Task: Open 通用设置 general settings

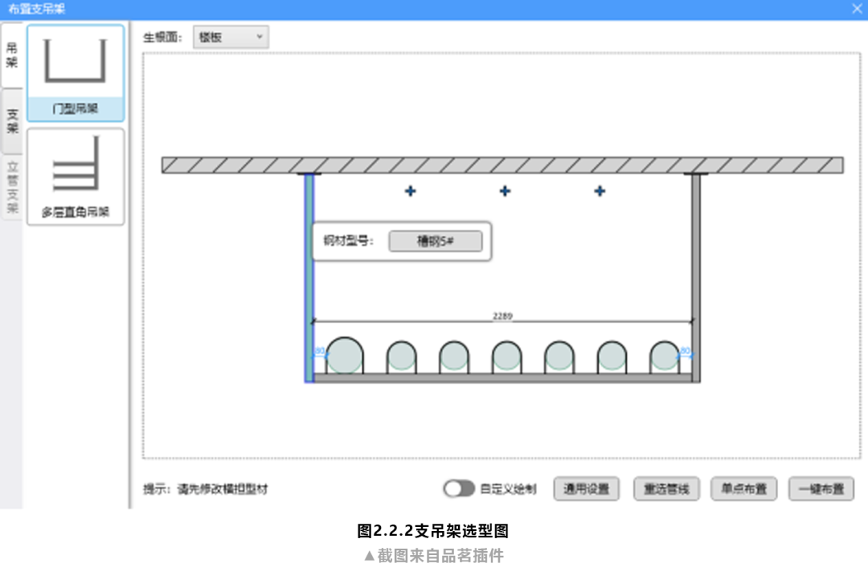Action: coord(586,488)
